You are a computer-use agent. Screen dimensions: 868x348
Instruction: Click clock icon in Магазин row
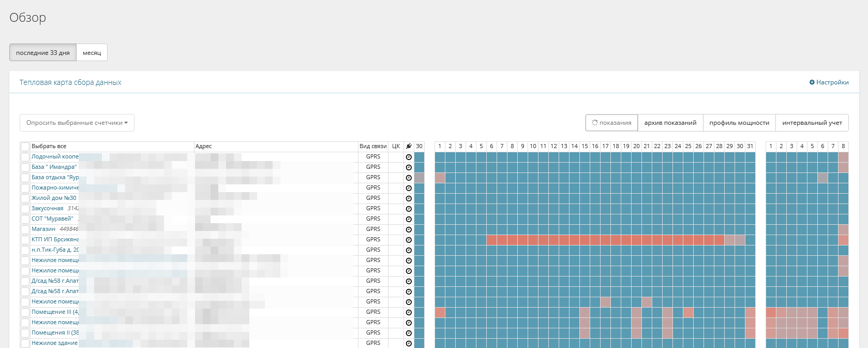[x=409, y=229]
